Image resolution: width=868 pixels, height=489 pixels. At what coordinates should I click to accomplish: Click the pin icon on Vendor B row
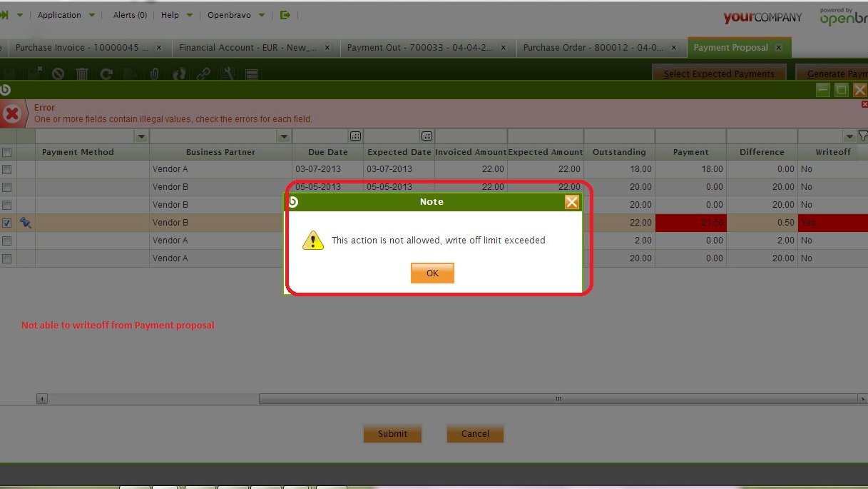26,223
